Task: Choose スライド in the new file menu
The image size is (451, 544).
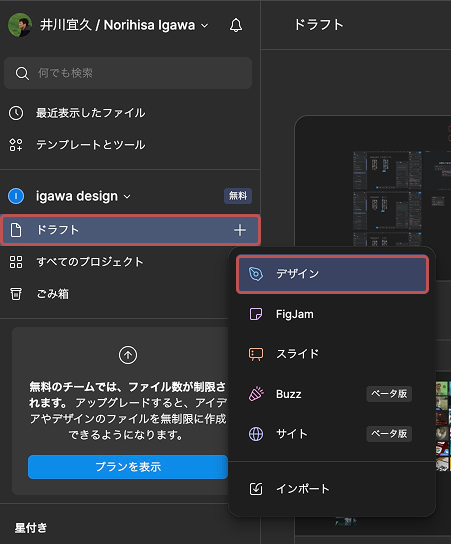Action: (x=332, y=354)
